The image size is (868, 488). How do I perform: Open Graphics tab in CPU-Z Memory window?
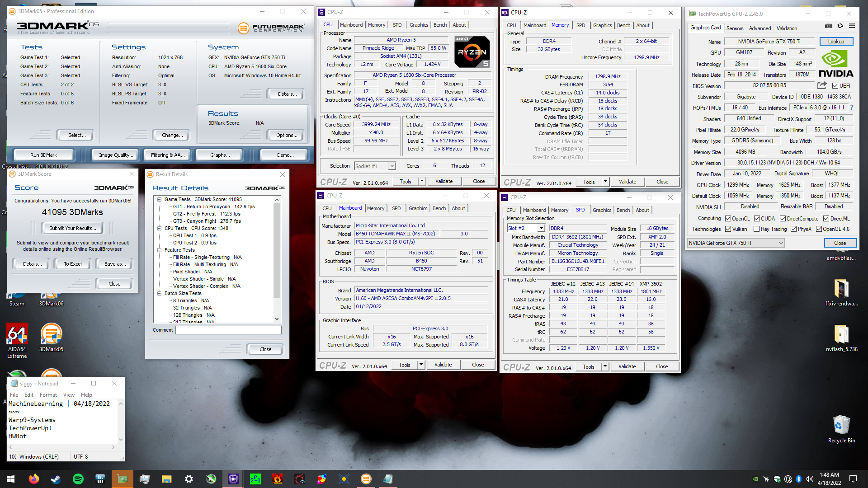(x=602, y=25)
